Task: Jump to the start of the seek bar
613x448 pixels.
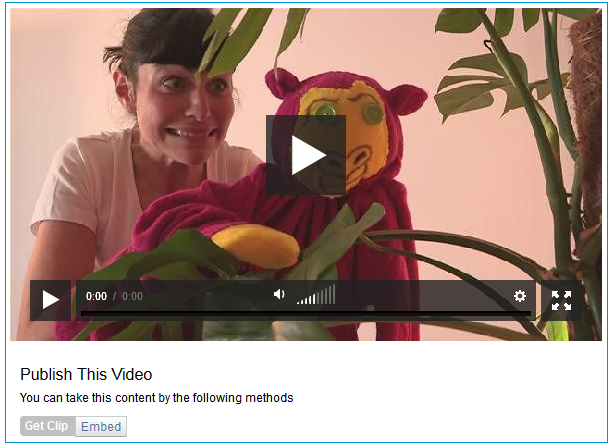Action: pos(82,314)
